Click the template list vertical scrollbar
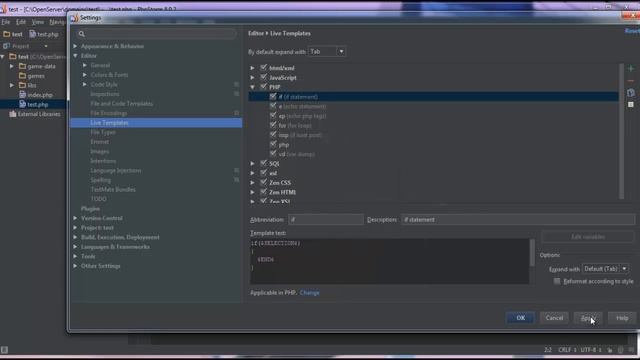 click(622, 131)
